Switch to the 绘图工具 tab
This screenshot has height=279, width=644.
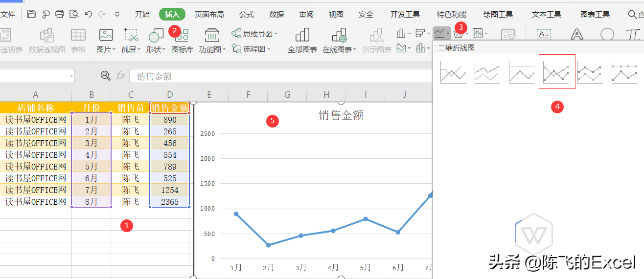(x=498, y=14)
